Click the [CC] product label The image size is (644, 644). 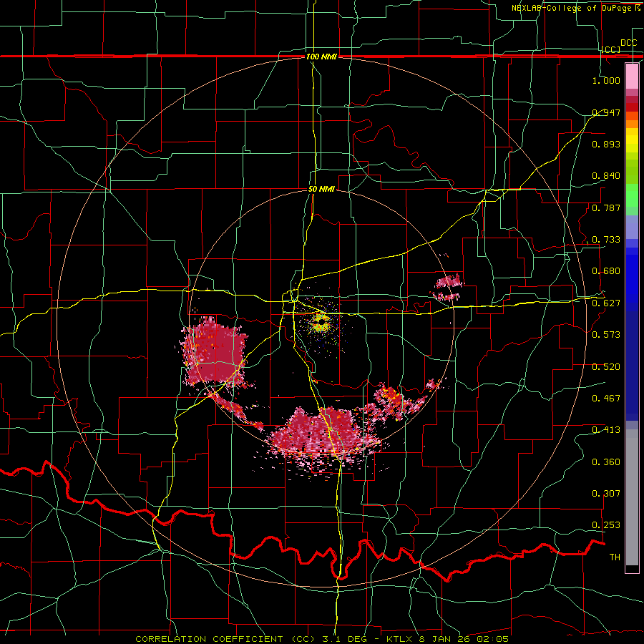pyautogui.click(x=611, y=49)
